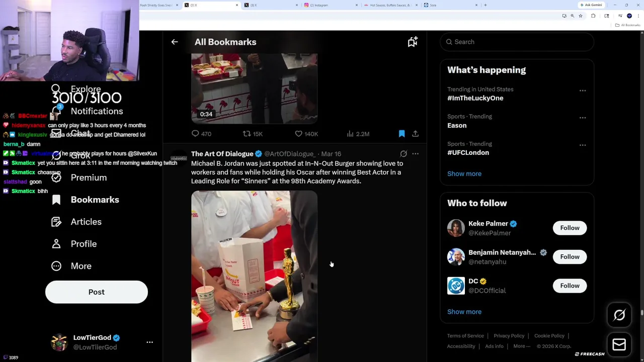The height and width of the screenshot is (362, 644).
Task: Show more trends under What's happening
Action: pyautogui.click(x=464, y=174)
